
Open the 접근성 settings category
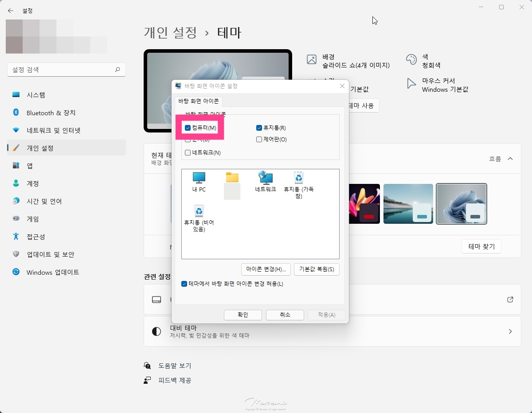(x=66, y=237)
